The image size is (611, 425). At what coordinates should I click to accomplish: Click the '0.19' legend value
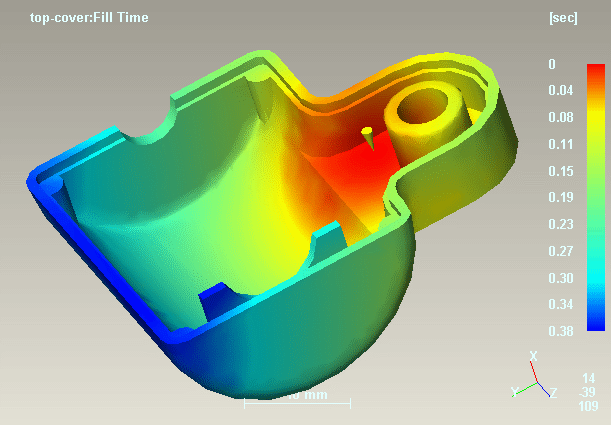tap(561, 197)
